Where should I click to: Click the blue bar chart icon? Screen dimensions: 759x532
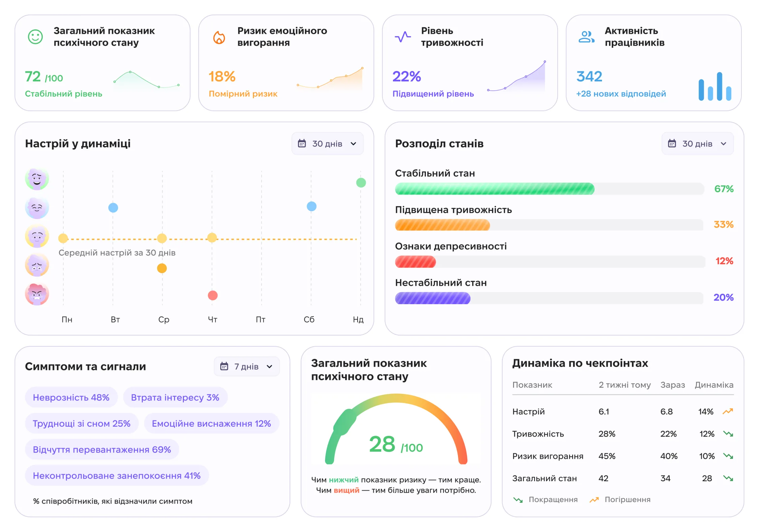tap(715, 86)
